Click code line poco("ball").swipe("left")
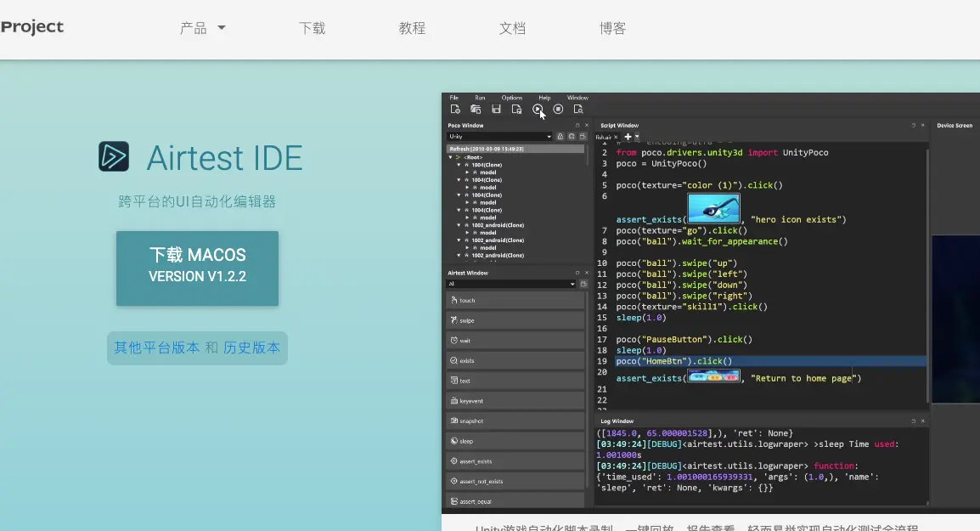Screen dimensions: 980x531 click(681, 274)
